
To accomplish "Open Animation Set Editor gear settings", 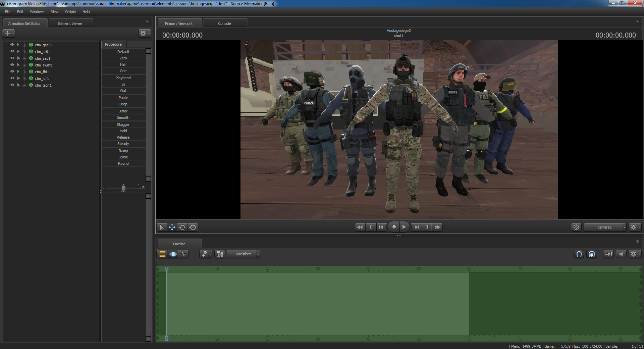I will click(x=144, y=33).
